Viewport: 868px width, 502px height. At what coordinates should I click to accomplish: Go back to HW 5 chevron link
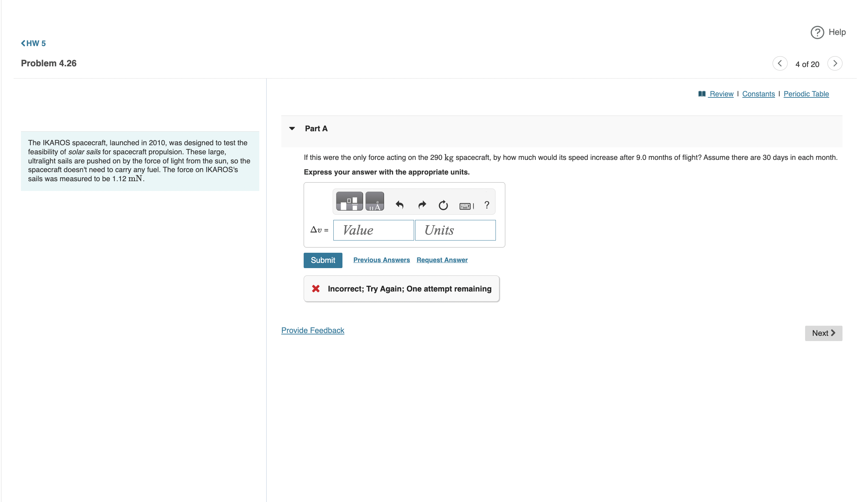[x=34, y=43]
